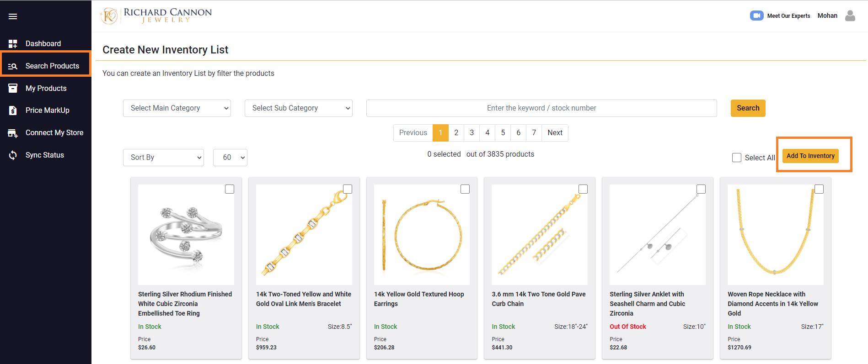The image size is (868, 364).
Task: Click the user profile avatar icon
Action: coord(850,16)
